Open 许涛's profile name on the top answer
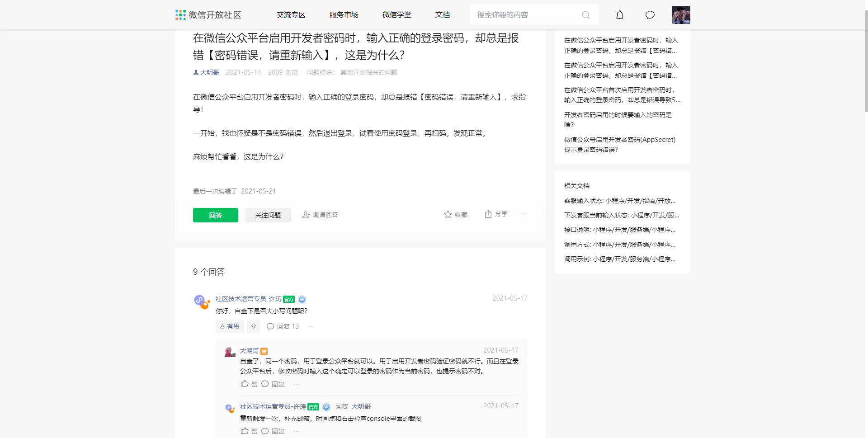The image size is (868, 438). pos(249,299)
